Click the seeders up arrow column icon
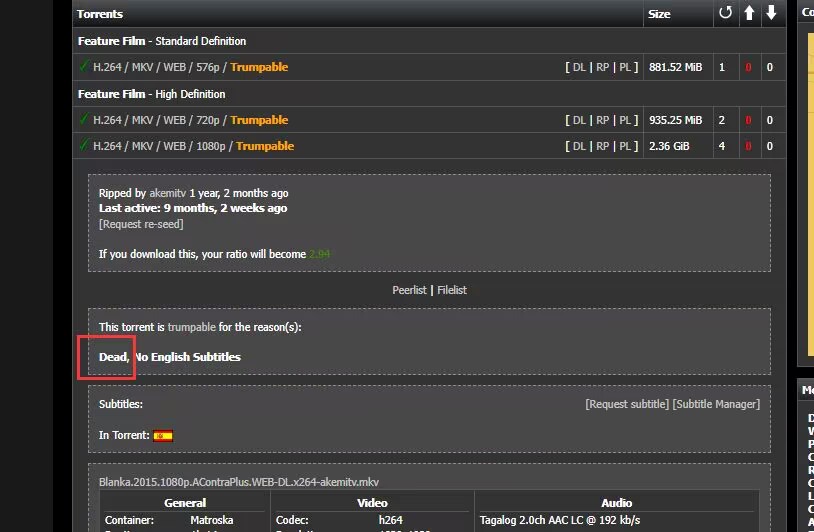Image resolution: width=814 pixels, height=532 pixels. [748, 14]
